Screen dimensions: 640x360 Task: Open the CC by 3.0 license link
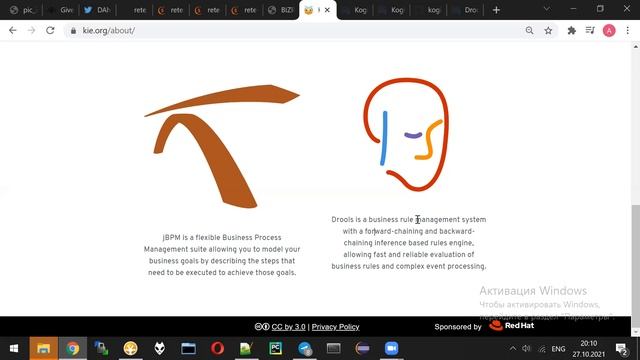pos(288,327)
